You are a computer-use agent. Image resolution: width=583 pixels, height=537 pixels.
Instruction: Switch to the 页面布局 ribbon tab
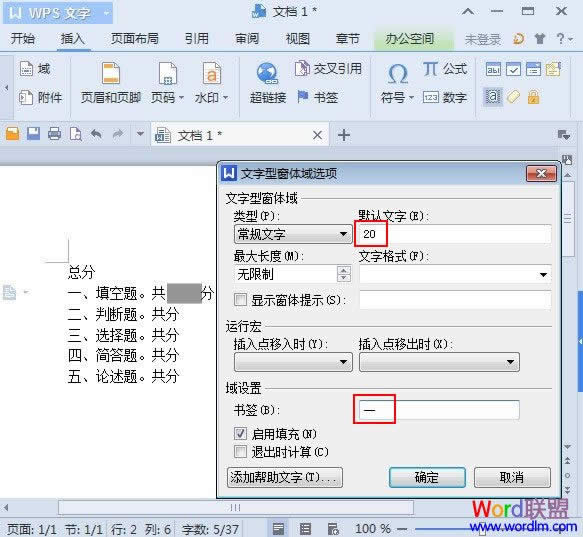coord(135,38)
